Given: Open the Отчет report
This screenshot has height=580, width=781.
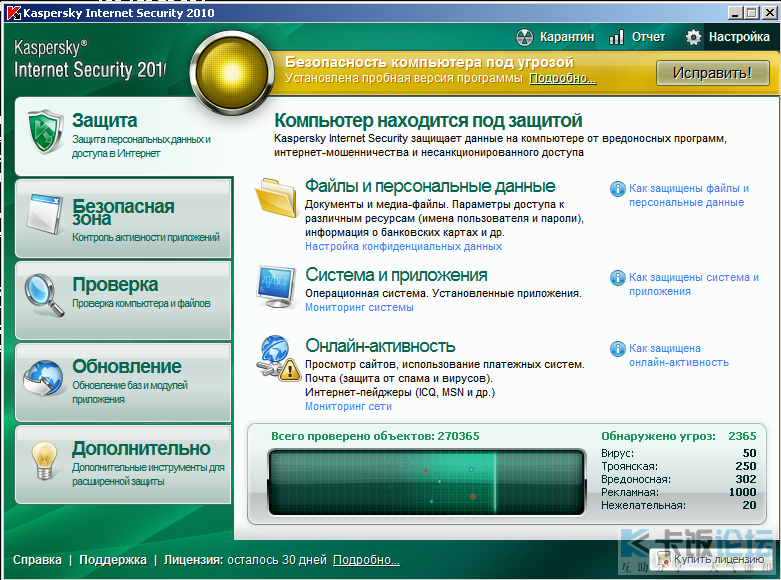Looking at the screenshot, I should point(637,37).
